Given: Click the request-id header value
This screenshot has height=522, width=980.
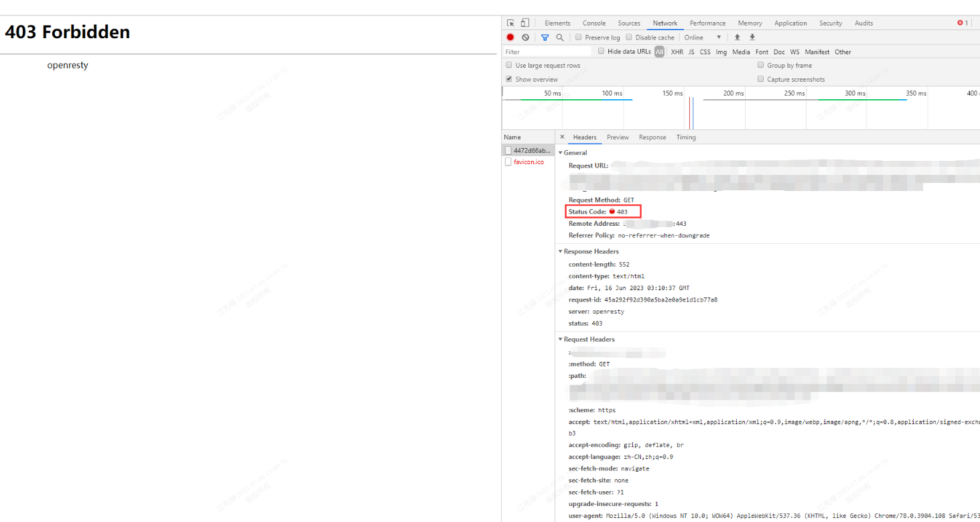Looking at the screenshot, I should [660, 300].
